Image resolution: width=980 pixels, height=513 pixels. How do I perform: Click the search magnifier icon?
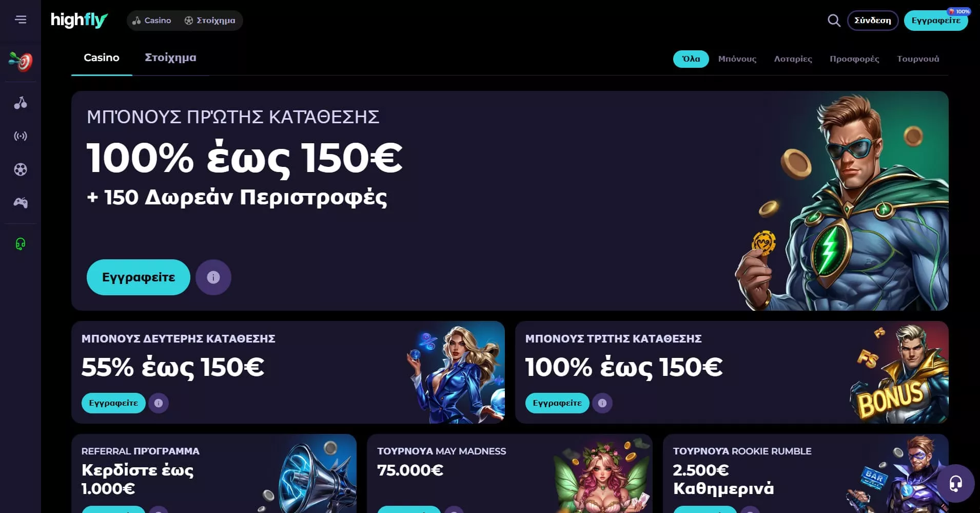click(x=834, y=21)
